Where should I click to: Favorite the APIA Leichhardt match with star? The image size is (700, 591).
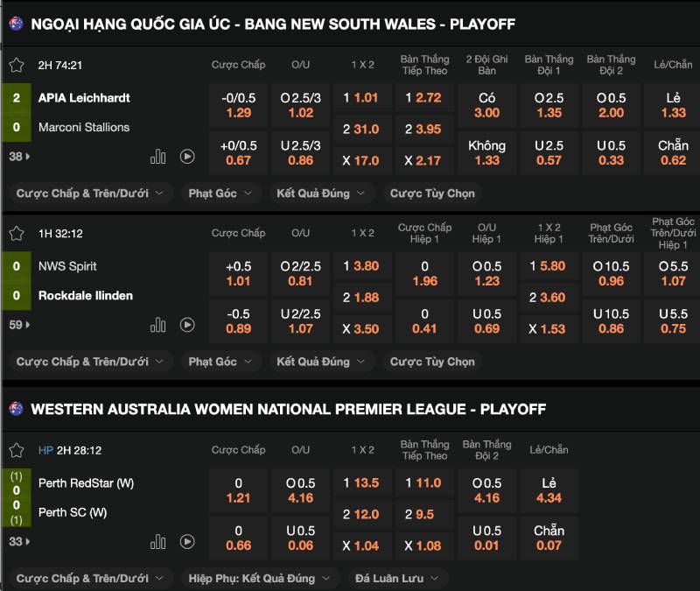click(16, 65)
